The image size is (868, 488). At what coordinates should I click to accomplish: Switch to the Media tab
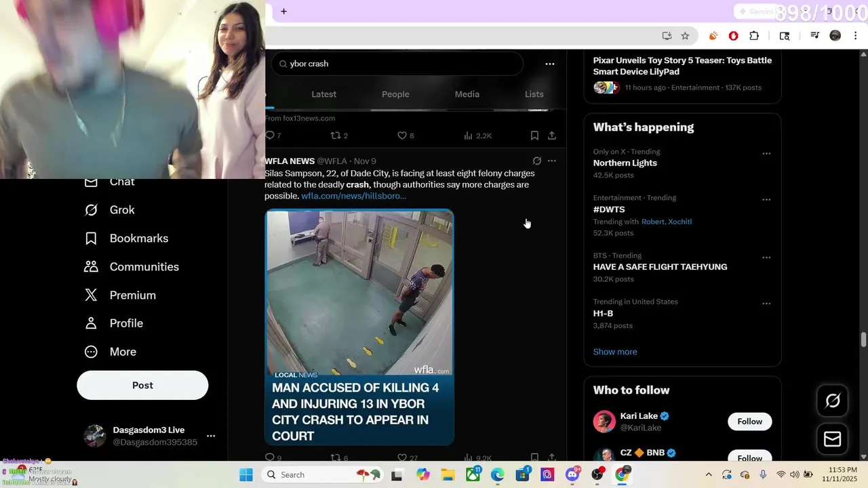point(467,94)
